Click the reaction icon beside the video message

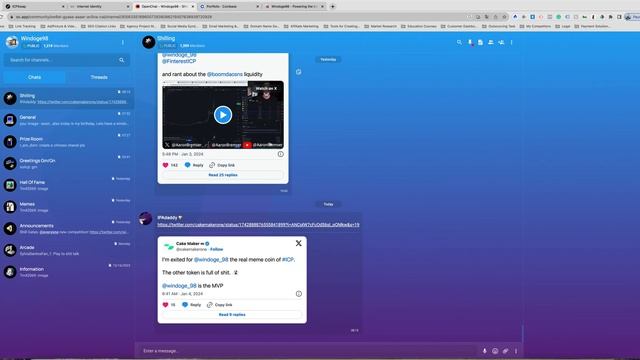tap(298, 72)
